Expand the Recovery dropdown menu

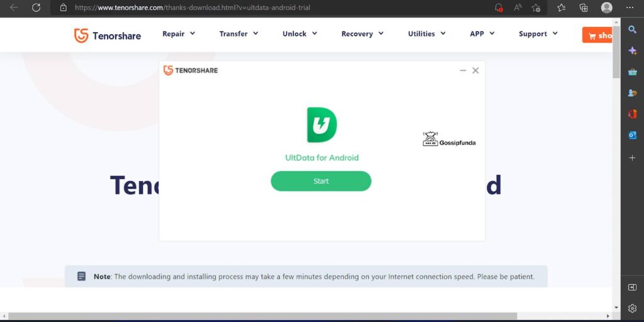pos(362,34)
